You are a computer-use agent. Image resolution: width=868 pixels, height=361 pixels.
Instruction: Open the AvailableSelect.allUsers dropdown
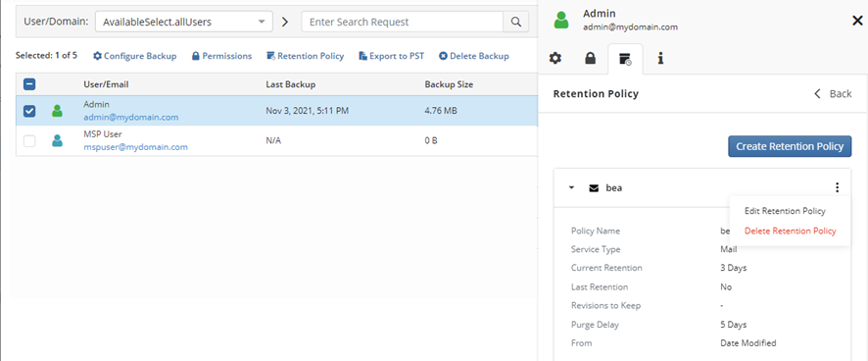click(184, 23)
